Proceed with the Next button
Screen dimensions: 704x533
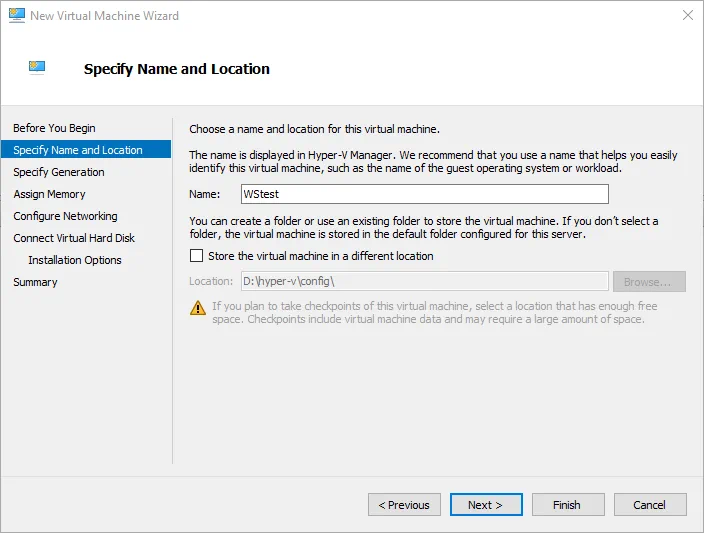pyautogui.click(x=486, y=505)
